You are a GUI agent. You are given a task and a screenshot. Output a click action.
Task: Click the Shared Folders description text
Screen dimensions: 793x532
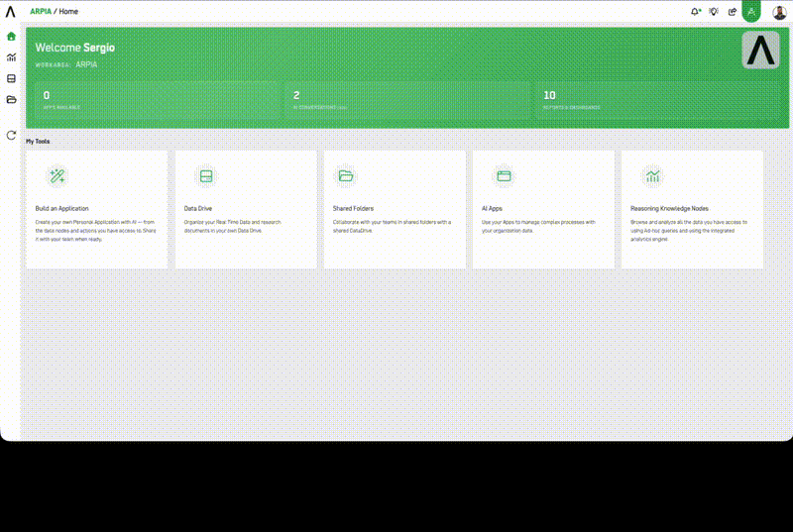point(392,226)
